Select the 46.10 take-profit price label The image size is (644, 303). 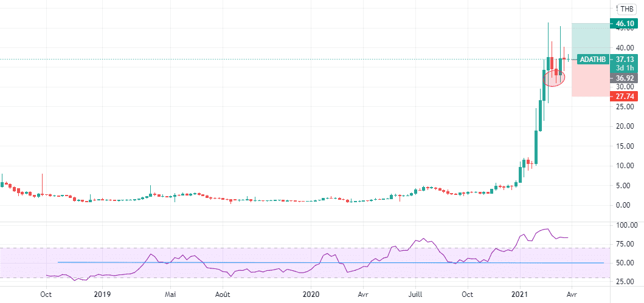pos(625,24)
